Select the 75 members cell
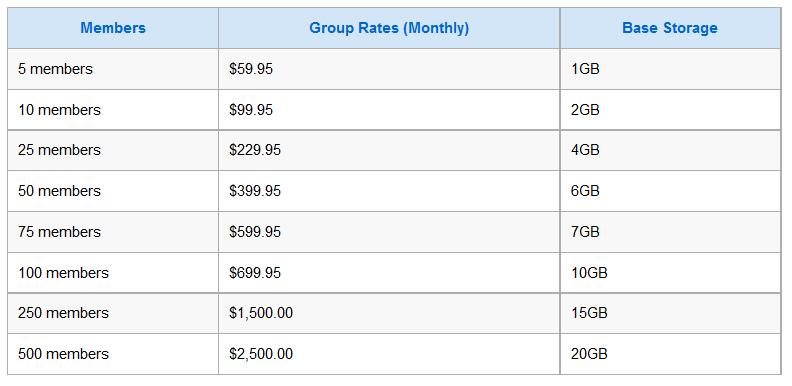The image size is (792, 386). (113, 232)
